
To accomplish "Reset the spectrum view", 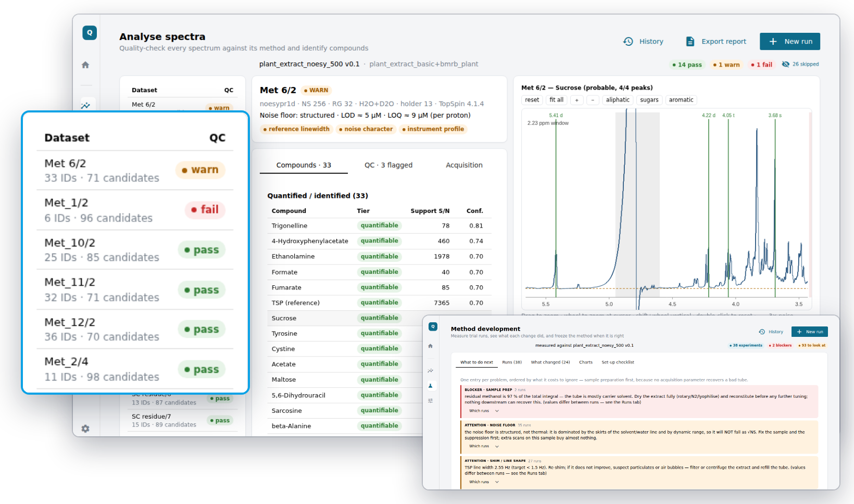I will click(532, 100).
